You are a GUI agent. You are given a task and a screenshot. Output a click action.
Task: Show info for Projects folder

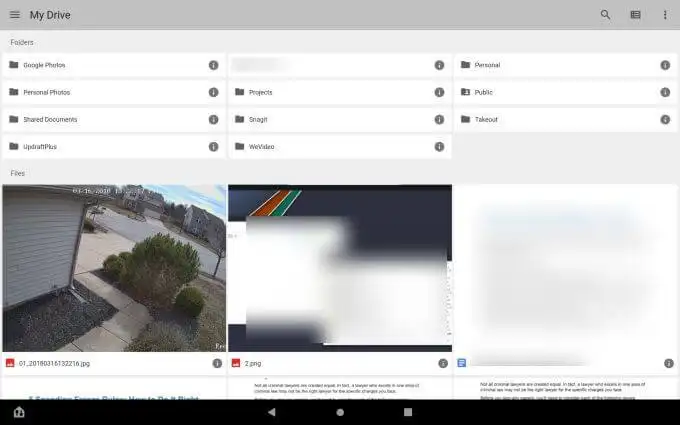pos(439,92)
